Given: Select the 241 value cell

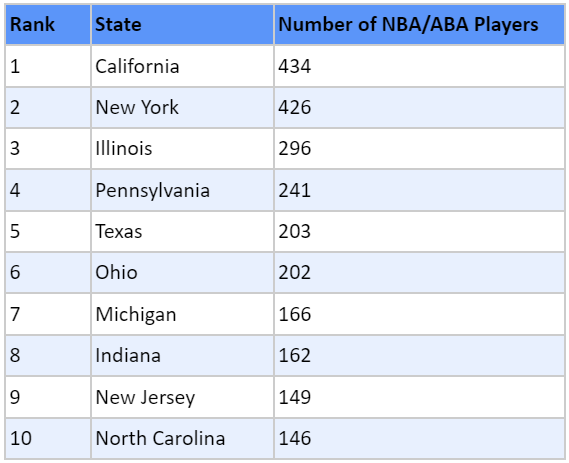Looking at the screenshot, I should (x=419, y=190).
